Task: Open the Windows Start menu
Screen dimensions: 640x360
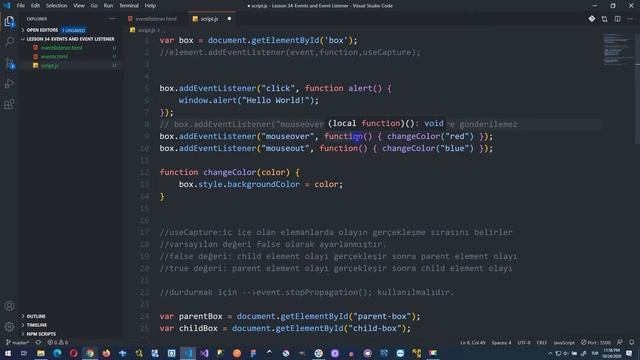Action: [x=8, y=353]
